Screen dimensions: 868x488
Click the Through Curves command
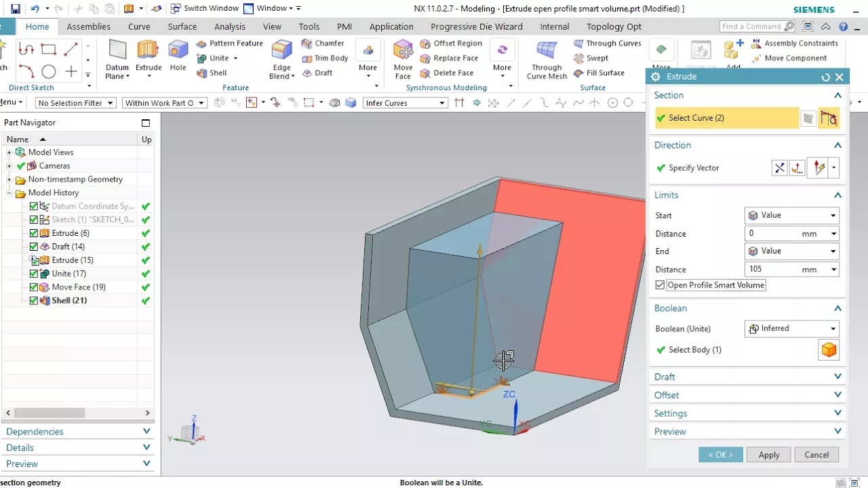point(607,43)
